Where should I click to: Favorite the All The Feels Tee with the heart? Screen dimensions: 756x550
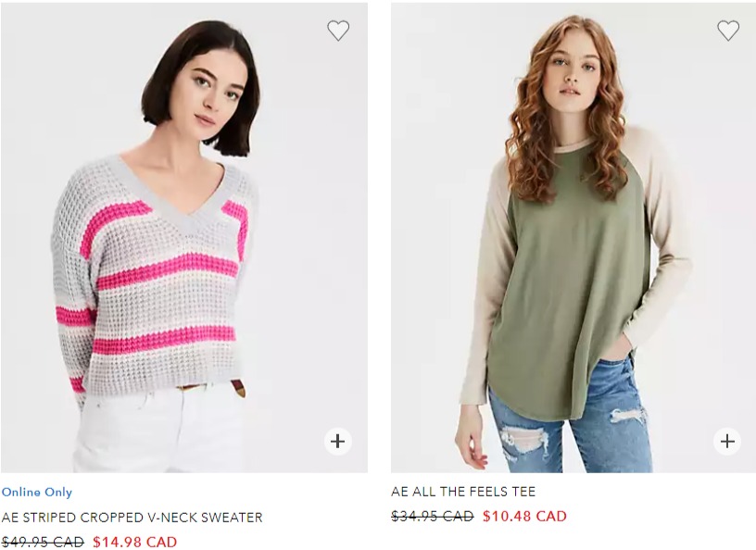point(728,31)
